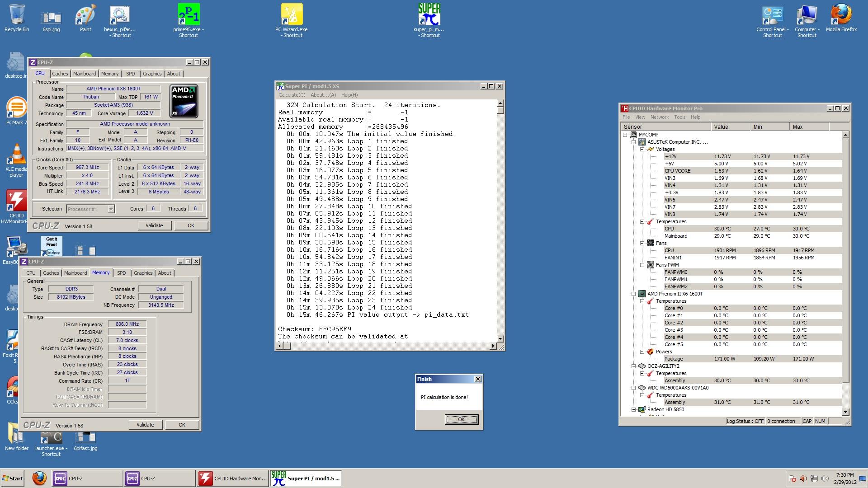Click the Start button
This screenshot has width=868, height=488.
pyautogui.click(x=13, y=479)
